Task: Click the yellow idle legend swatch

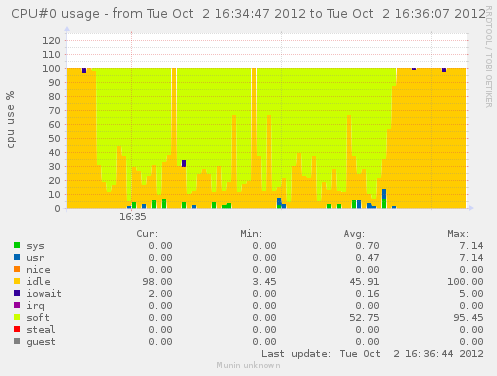Action: (17, 281)
